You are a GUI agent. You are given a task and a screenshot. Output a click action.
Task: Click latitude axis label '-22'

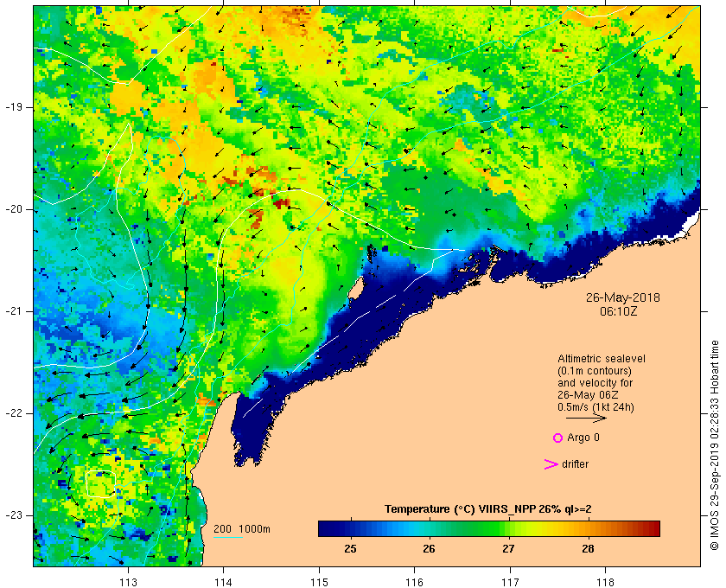click(13, 412)
